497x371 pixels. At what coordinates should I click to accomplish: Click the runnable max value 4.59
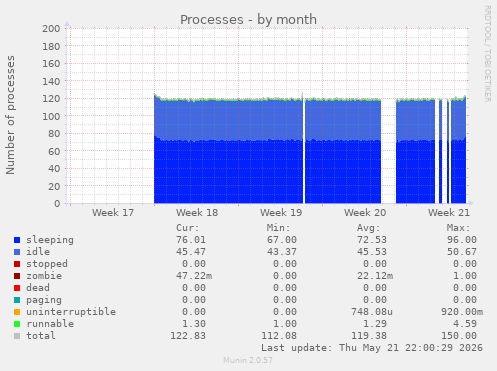click(x=465, y=324)
